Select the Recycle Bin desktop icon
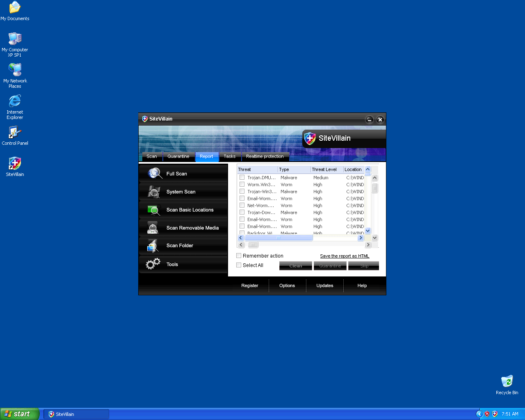Image resolution: width=525 pixels, height=420 pixels. coord(507,381)
